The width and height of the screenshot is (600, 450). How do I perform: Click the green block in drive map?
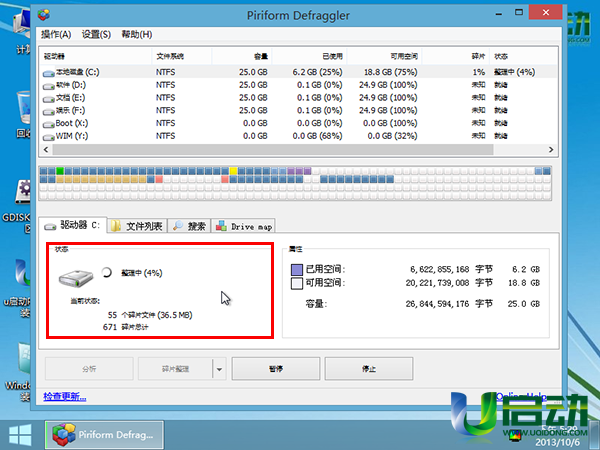60,171
